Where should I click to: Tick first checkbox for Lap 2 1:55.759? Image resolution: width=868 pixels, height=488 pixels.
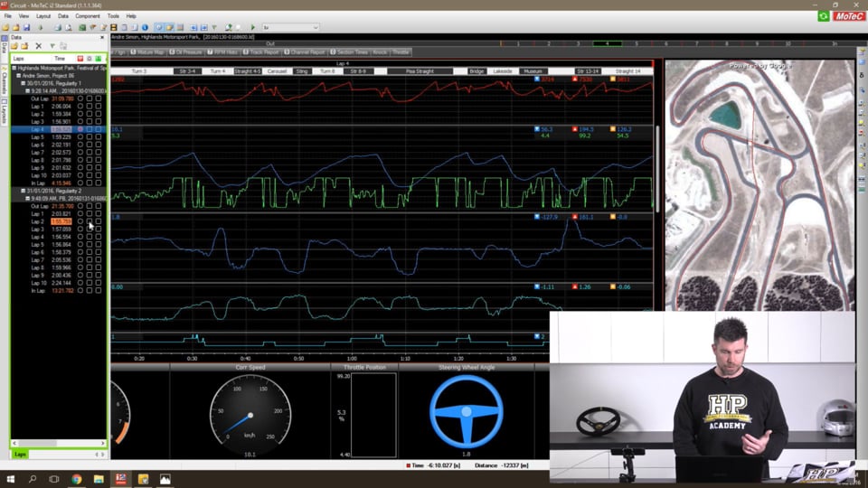pyautogui.click(x=90, y=221)
